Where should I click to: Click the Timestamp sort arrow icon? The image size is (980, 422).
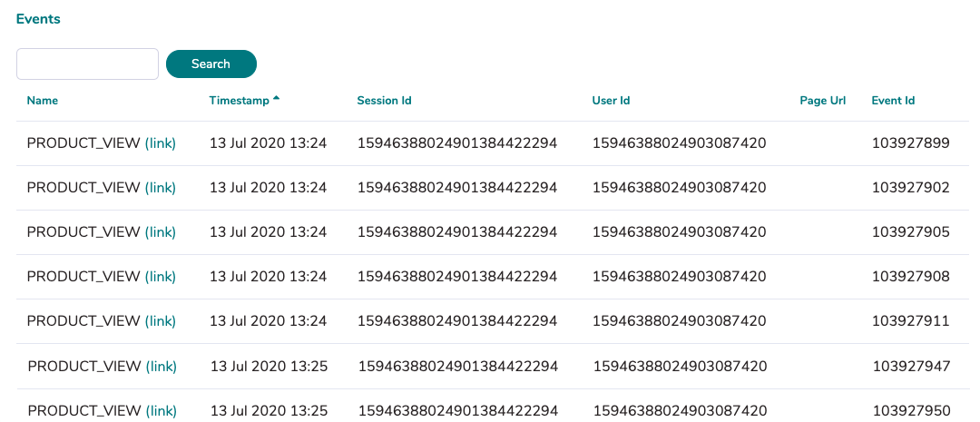point(276,98)
